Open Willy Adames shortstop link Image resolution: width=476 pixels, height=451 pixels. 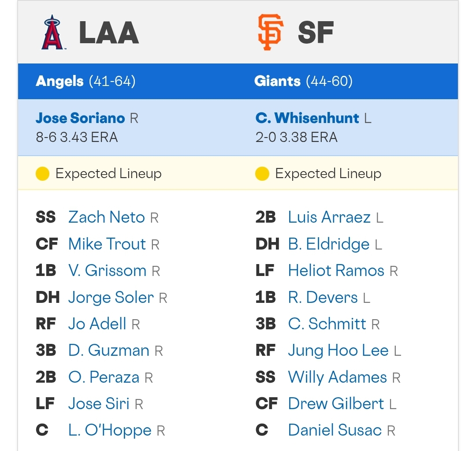pyautogui.click(x=338, y=377)
